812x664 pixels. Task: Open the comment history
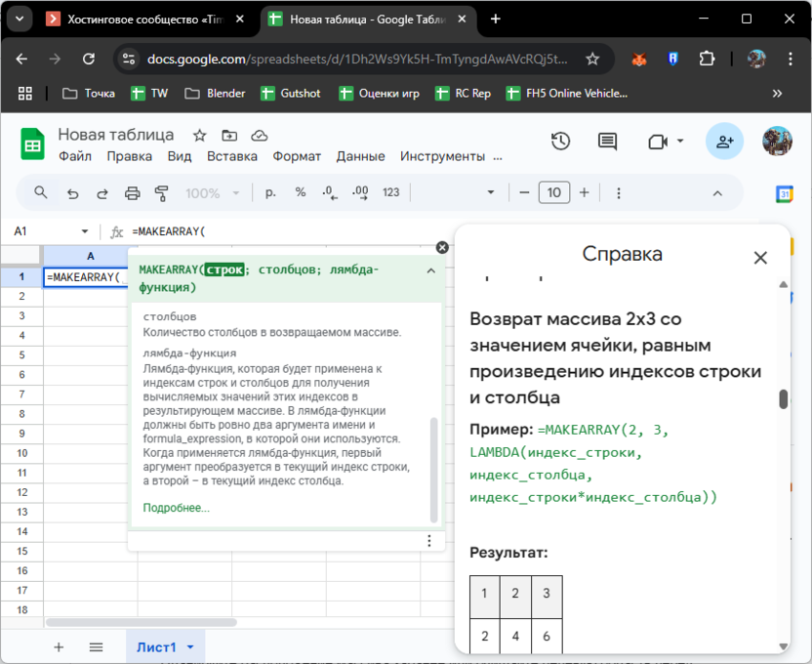tap(606, 141)
